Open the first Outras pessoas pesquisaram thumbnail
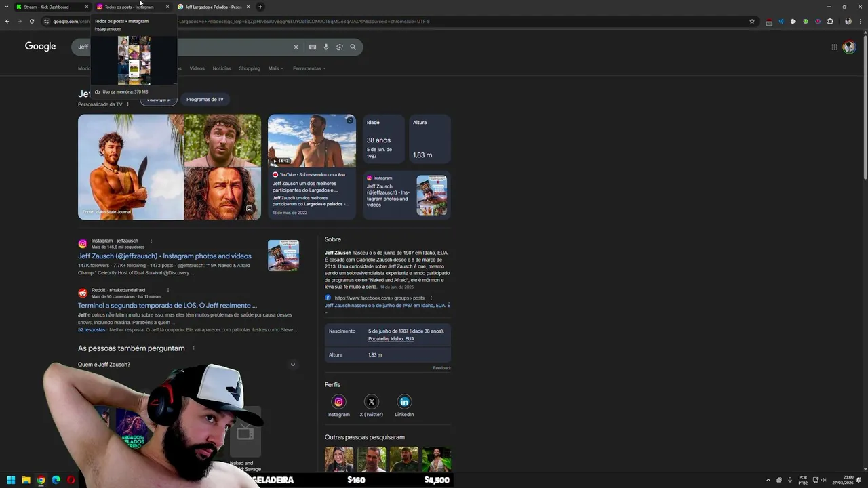 (339, 460)
